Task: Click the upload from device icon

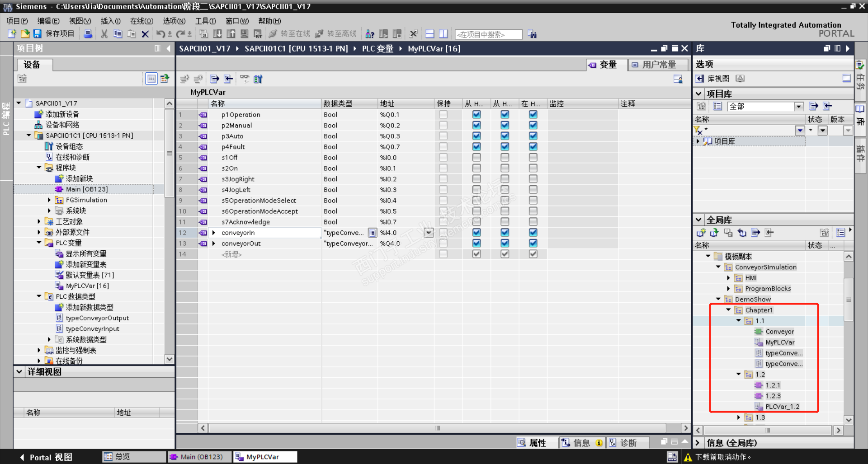Action: pyautogui.click(x=231, y=34)
